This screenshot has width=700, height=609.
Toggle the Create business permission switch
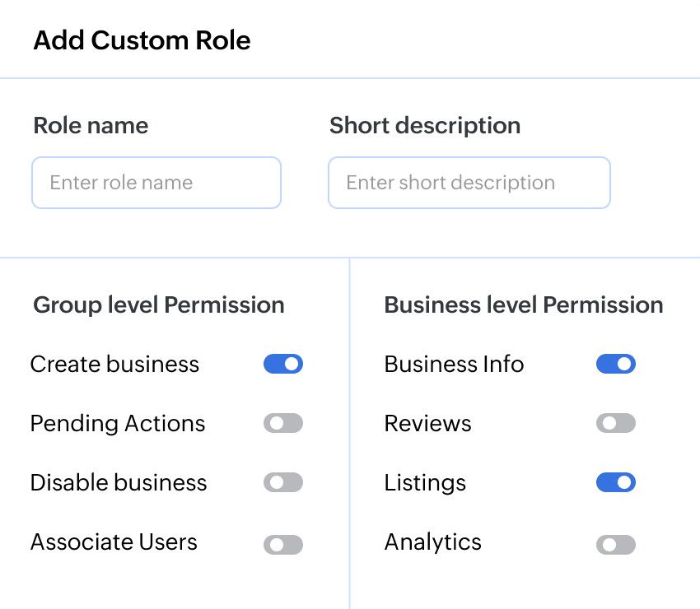click(x=283, y=364)
